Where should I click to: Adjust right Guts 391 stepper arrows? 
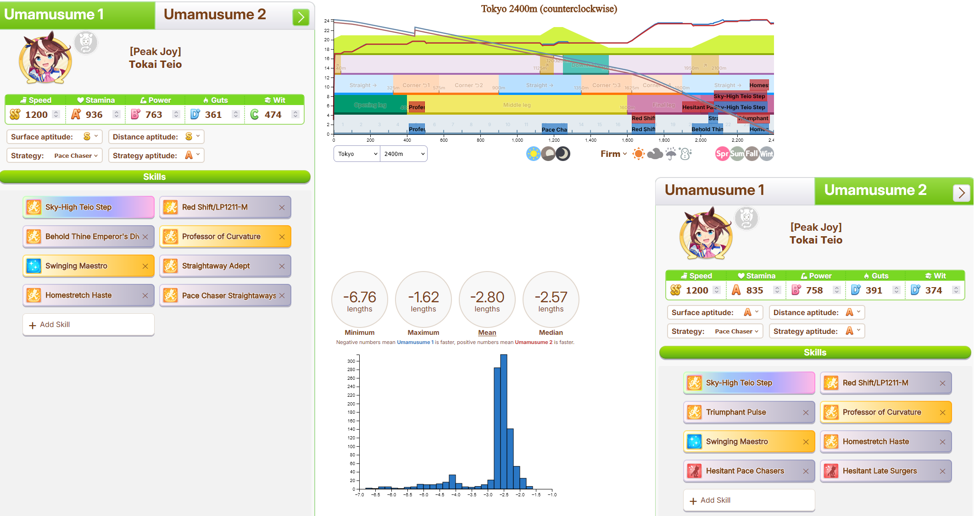[896, 290]
